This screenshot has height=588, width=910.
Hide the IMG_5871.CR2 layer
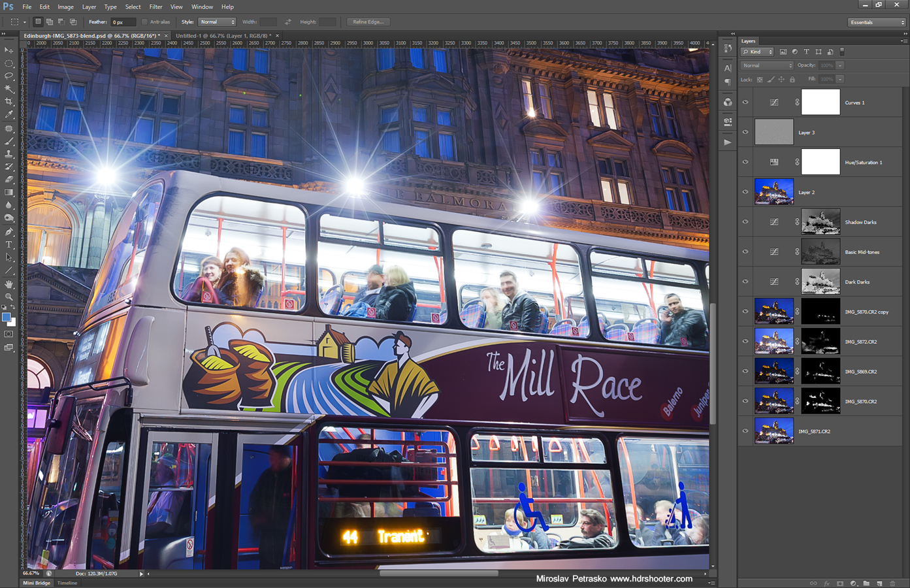click(745, 431)
